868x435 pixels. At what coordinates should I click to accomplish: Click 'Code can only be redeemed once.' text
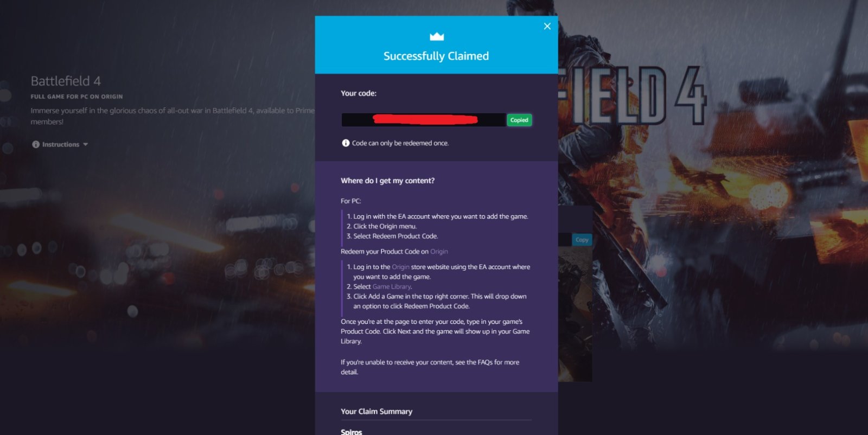click(400, 143)
